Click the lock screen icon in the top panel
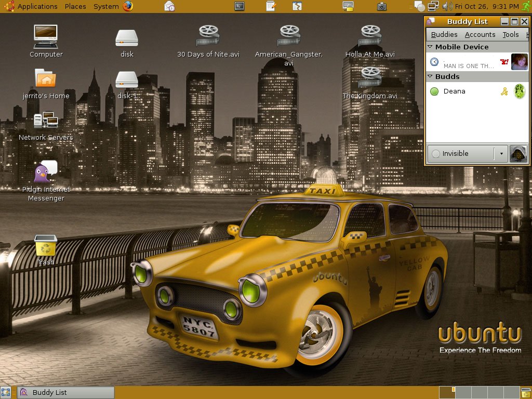The width and height of the screenshot is (532, 399). coord(348,6)
